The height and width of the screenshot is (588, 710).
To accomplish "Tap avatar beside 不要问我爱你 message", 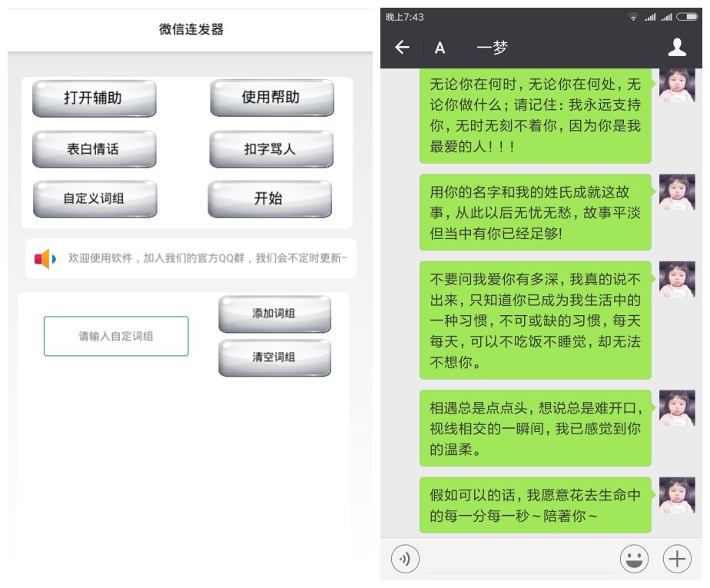I will coord(677,279).
